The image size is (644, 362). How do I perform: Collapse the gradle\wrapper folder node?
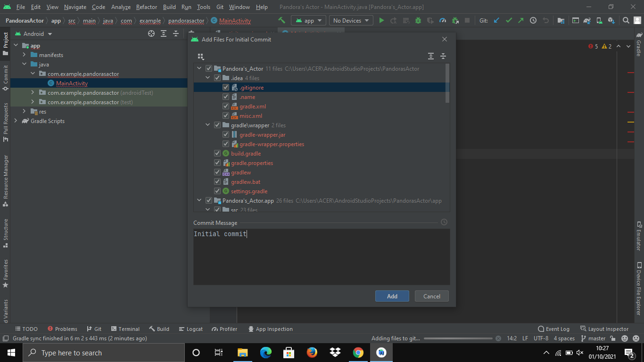(x=207, y=124)
